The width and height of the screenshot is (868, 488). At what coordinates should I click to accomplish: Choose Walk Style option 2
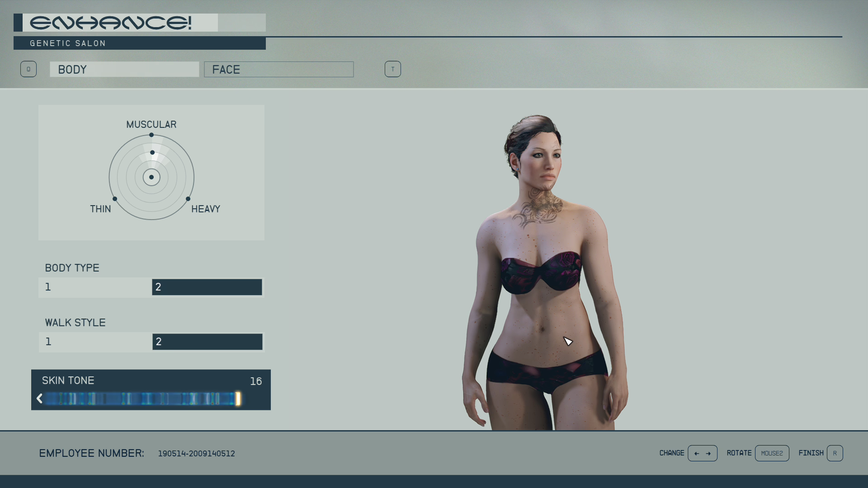207,342
